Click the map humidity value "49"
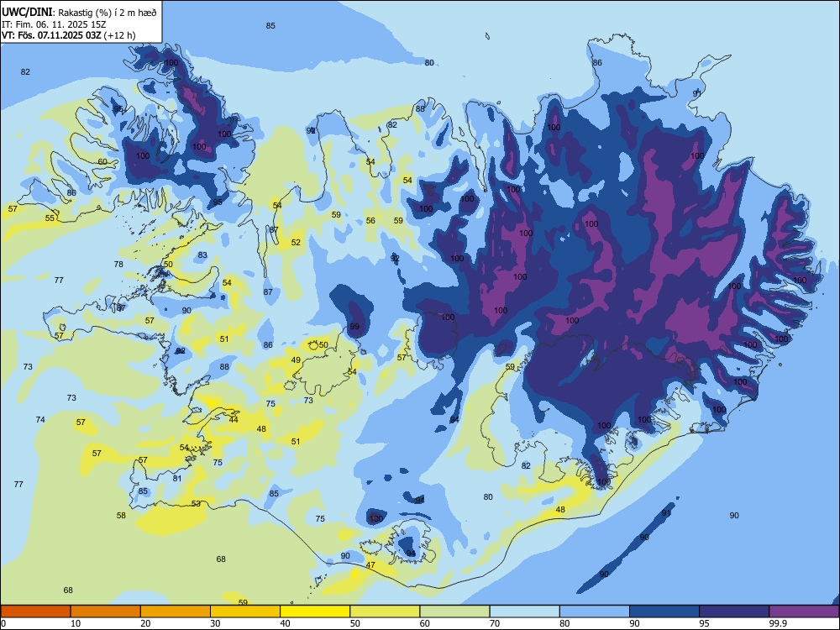This screenshot has width=840, height=630. pos(296,360)
